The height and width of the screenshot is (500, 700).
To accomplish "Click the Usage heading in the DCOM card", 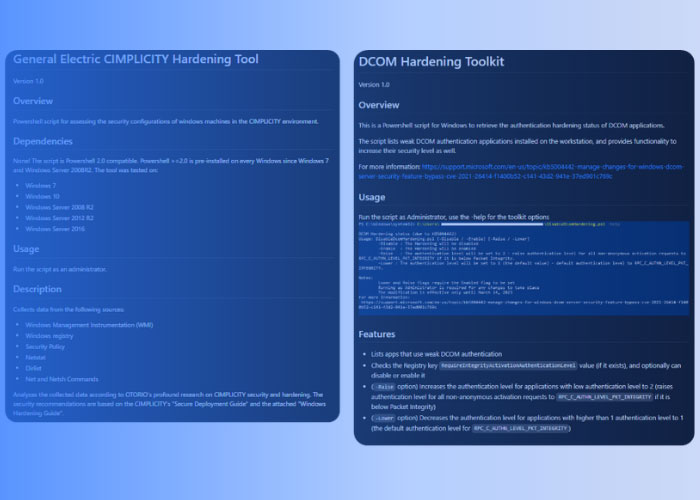I will [372, 197].
